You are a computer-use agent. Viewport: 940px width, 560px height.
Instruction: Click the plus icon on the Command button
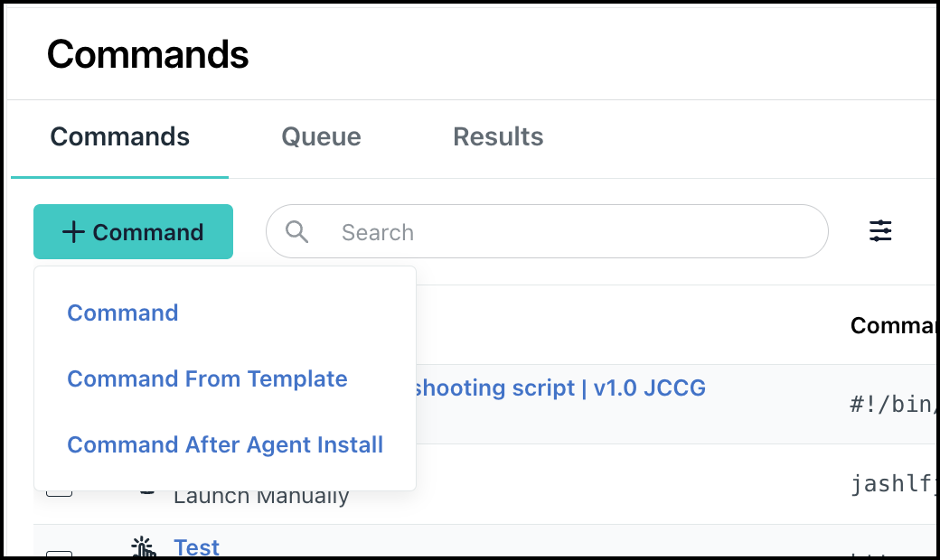pyautogui.click(x=73, y=232)
